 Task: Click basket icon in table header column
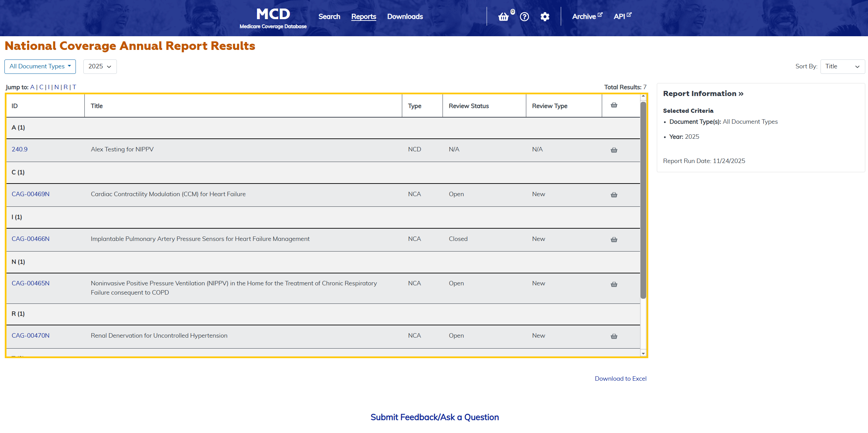pyautogui.click(x=614, y=105)
